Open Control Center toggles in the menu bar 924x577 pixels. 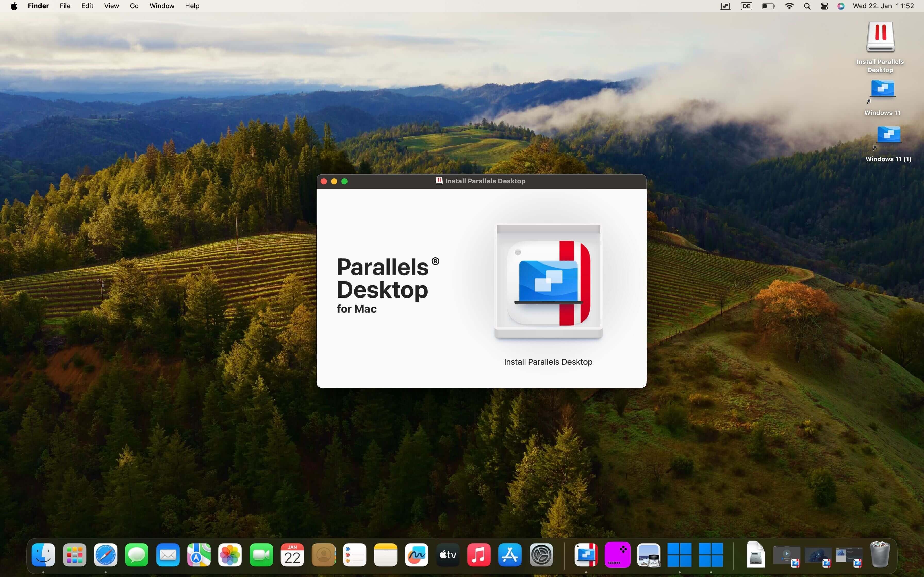[x=824, y=6]
